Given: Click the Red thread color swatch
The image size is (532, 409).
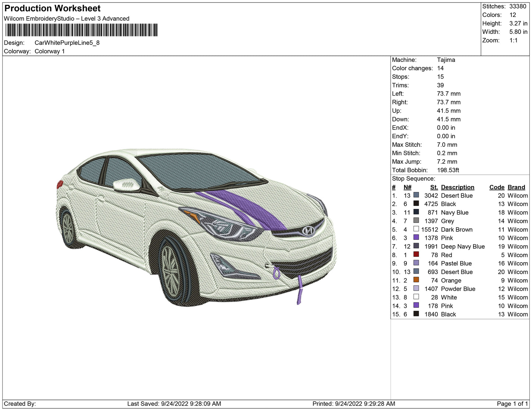Looking at the screenshot, I should 416,255.
